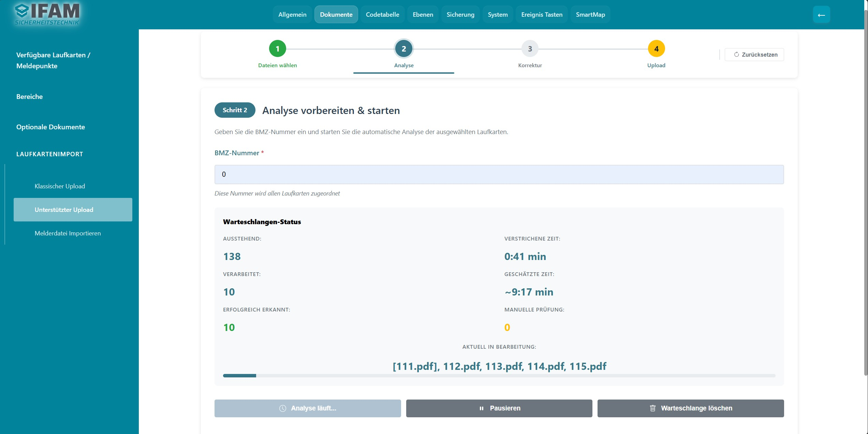Select step 2 Analyse circle
This screenshot has height=434, width=868.
[404, 49]
